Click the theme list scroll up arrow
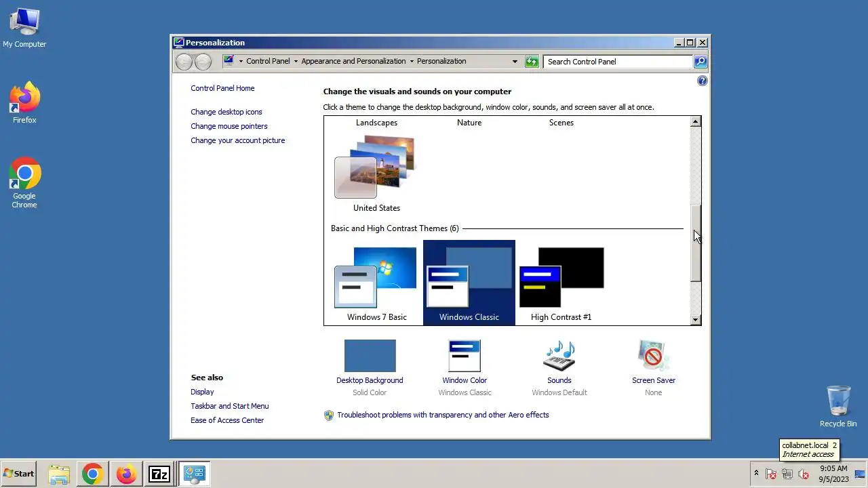 click(x=695, y=121)
